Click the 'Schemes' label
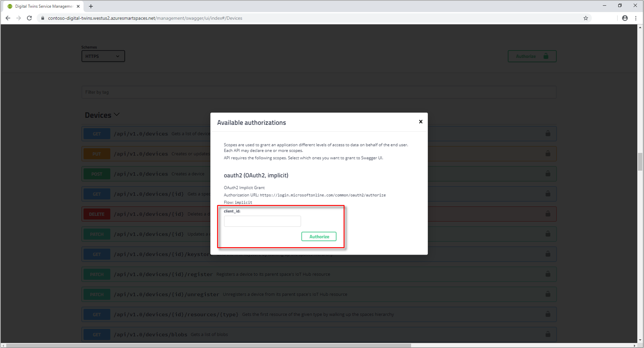Image resolution: width=644 pixels, height=348 pixels. click(x=89, y=47)
